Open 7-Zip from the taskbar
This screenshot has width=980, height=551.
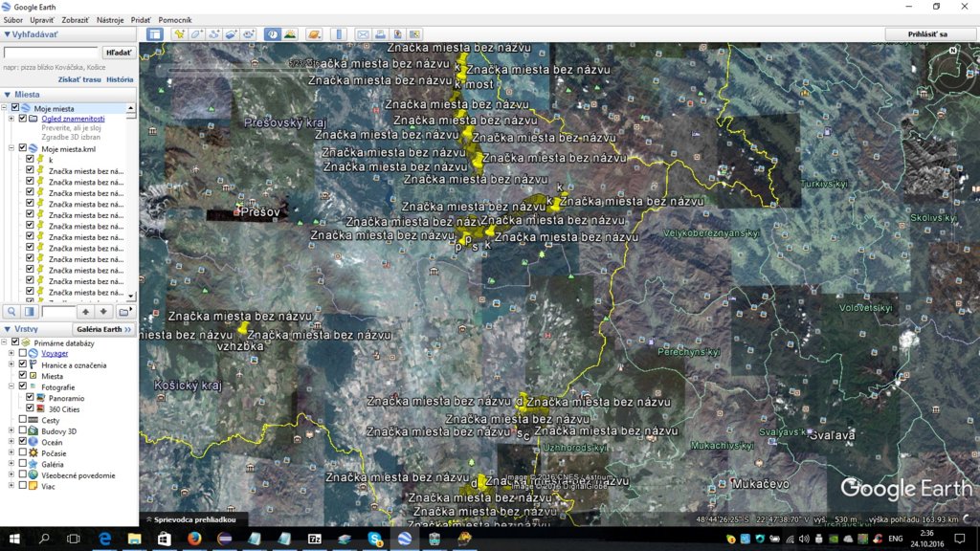[x=314, y=539]
